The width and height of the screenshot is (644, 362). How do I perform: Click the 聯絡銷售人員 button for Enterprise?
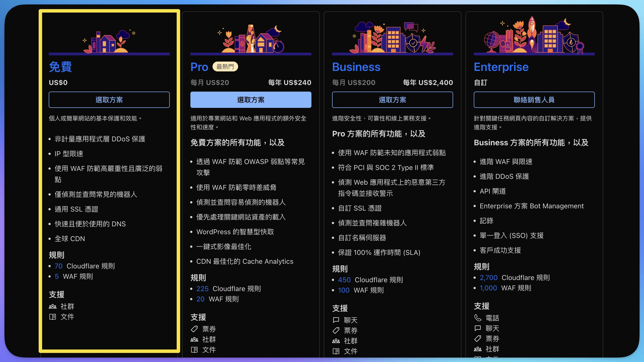[534, 100]
